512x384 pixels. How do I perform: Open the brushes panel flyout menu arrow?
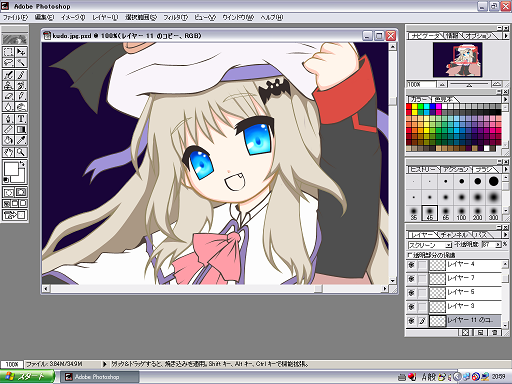[x=505, y=169]
